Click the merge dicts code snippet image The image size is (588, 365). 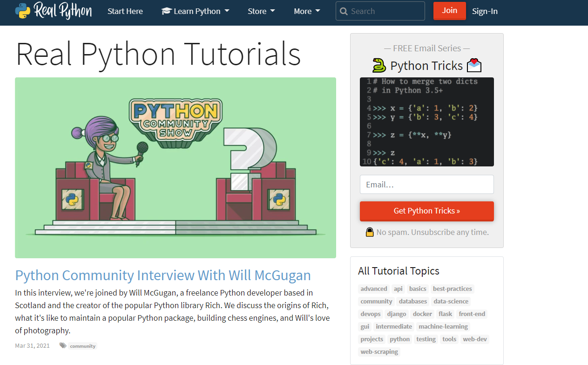tap(427, 122)
